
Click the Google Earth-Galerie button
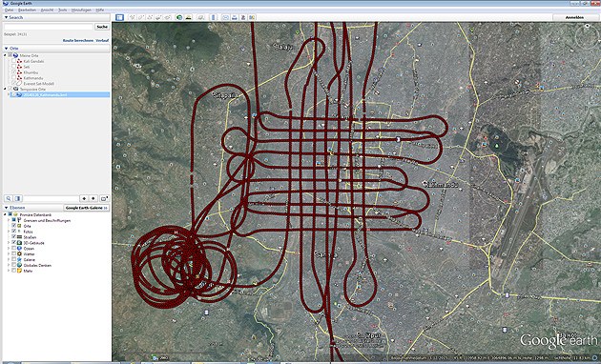tap(86, 208)
